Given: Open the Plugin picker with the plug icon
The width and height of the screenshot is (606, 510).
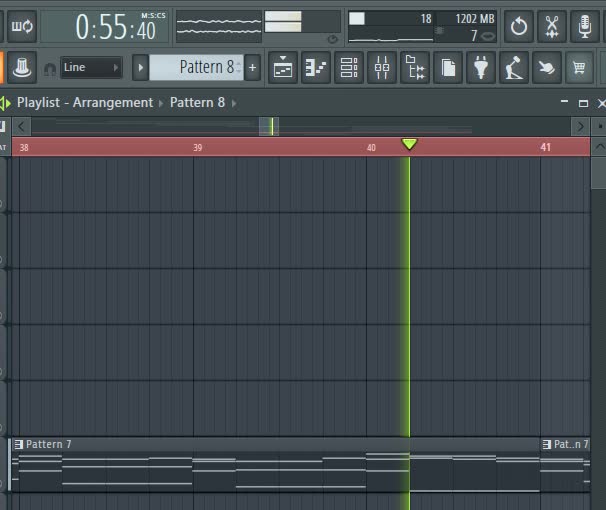Looking at the screenshot, I should 482,67.
